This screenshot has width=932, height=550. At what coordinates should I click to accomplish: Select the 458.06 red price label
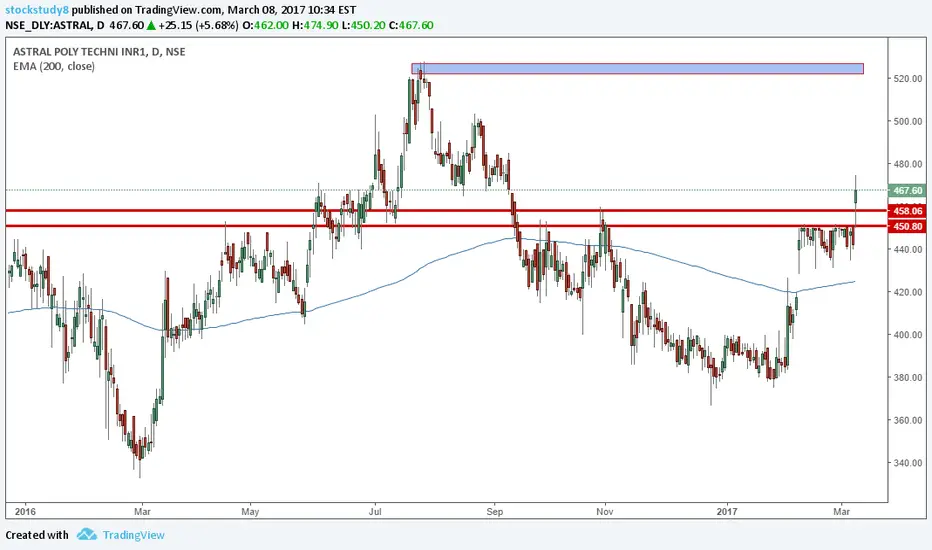pos(906,210)
